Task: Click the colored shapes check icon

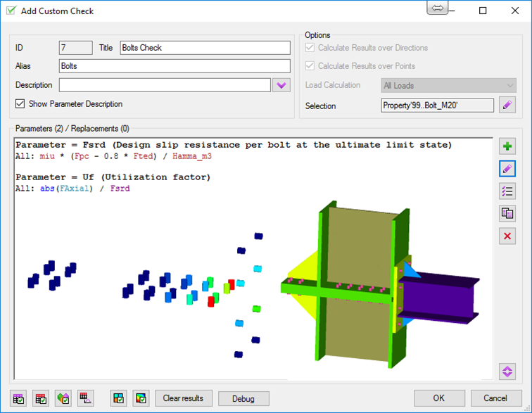Action: tap(63, 398)
